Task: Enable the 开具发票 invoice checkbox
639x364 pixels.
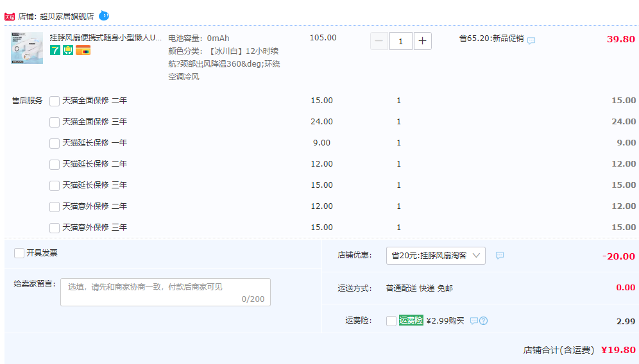Action: (x=19, y=253)
